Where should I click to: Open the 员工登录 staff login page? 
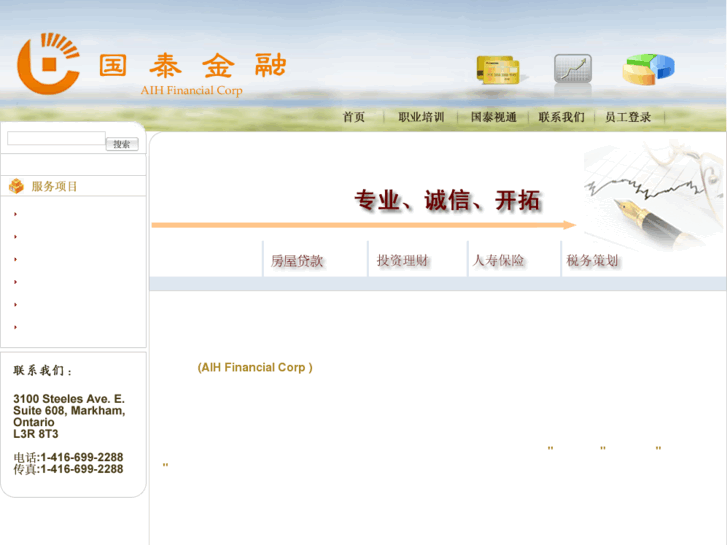(x=628, y=117)
